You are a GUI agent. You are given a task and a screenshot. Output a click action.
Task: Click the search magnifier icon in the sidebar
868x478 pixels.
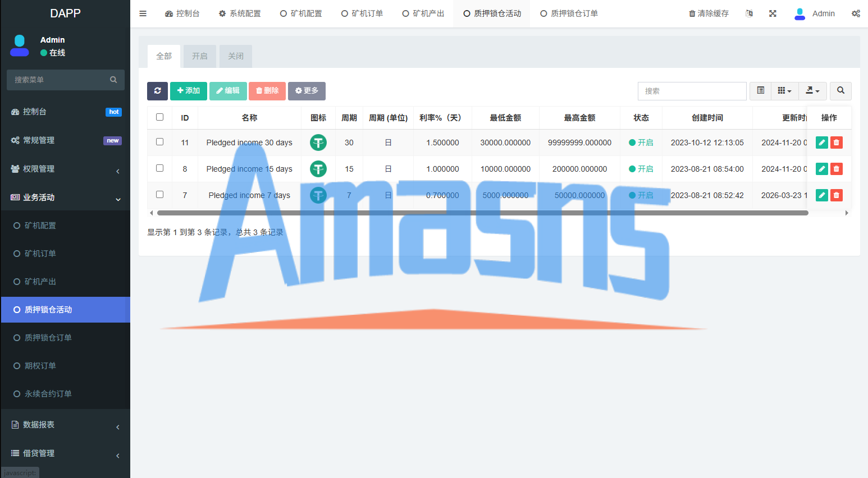coord(113,80)
